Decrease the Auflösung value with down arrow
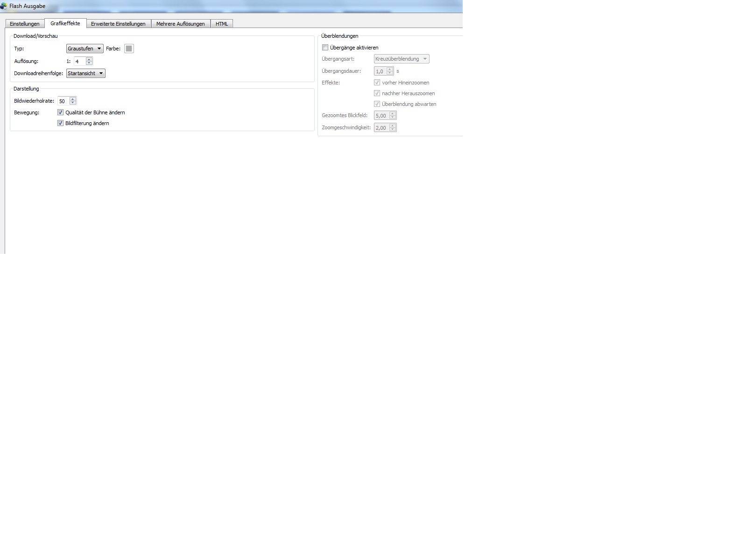Viewport: 747px width, 560px height. point(89,63)
